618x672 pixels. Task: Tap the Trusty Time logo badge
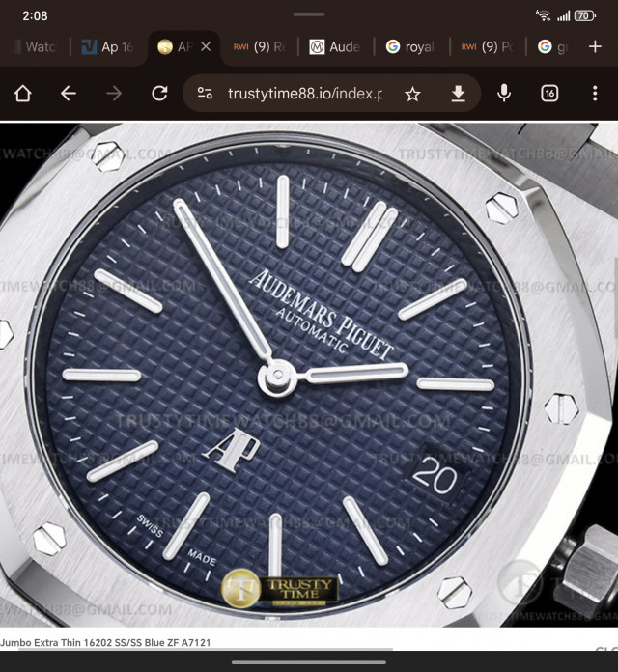(280, 588)
